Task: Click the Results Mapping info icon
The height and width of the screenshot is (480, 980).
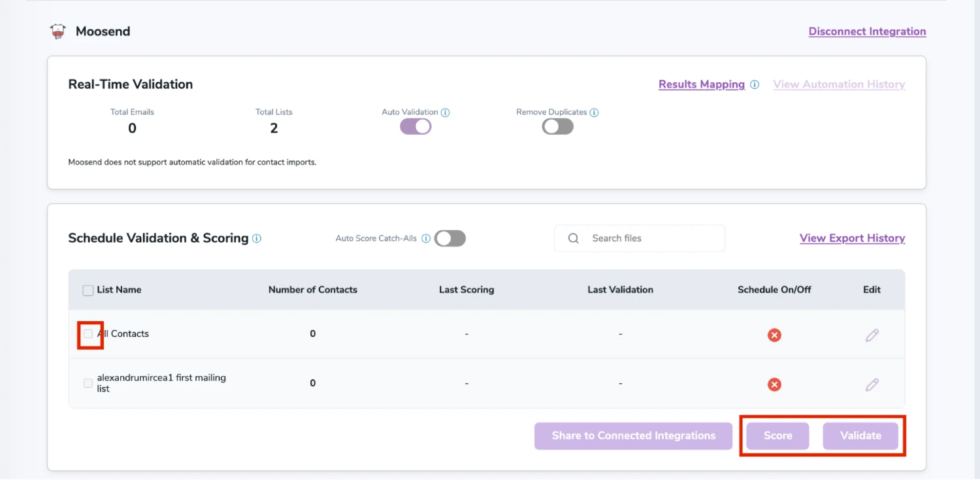Action: pos(755,84)
